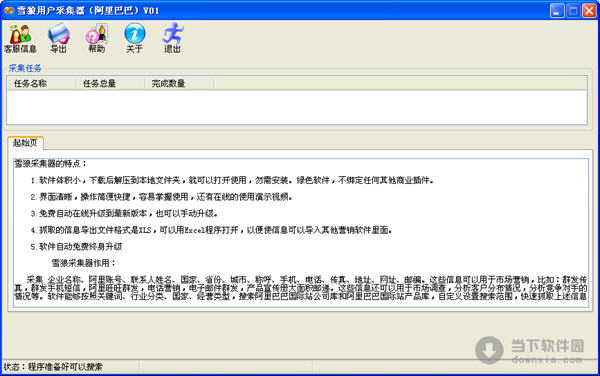
Task: Click the 采集任务 group label
Action: click(x=25, y=68)
